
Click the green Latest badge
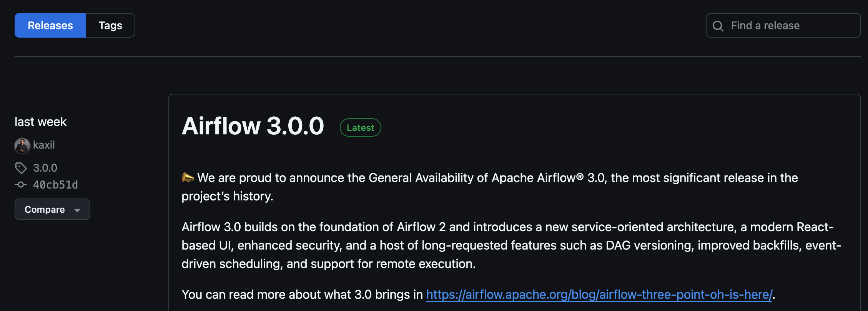(360, 127)
